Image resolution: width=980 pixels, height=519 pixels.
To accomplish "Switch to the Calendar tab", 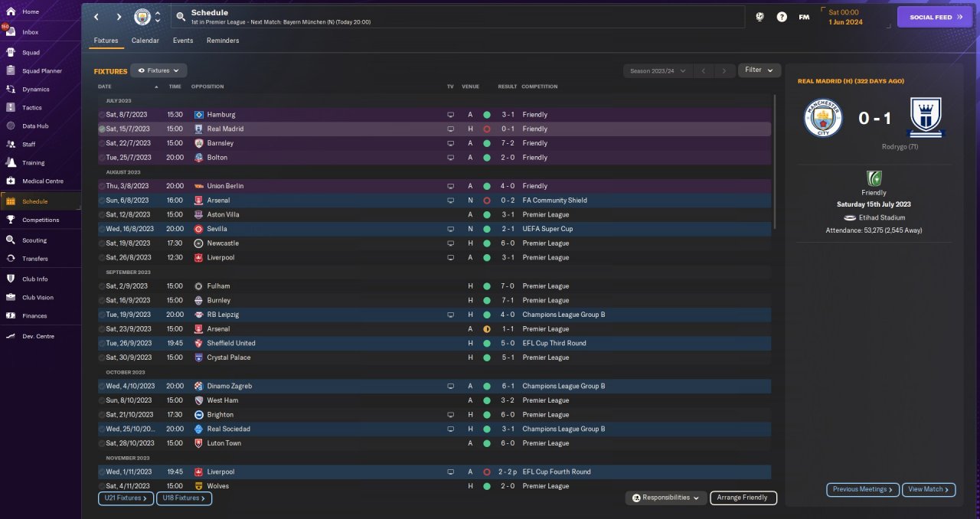I will click(145, 41).
